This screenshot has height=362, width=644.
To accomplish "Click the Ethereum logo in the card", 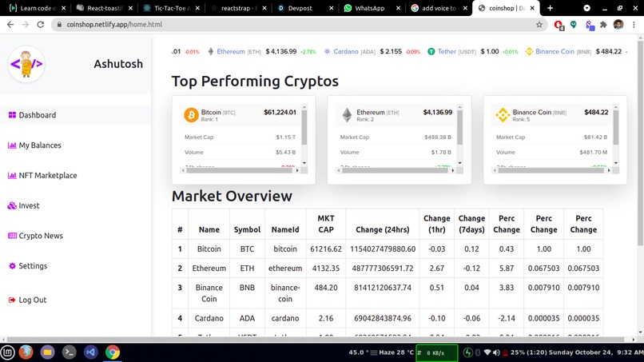I will (x=347, y=115).
